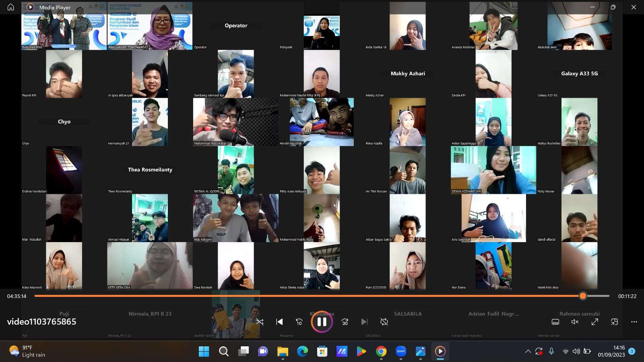Image resolution: width=644 pixels, height=362 pixels.
Task: Unmute the video audio
Action: [x=574, y=322]
